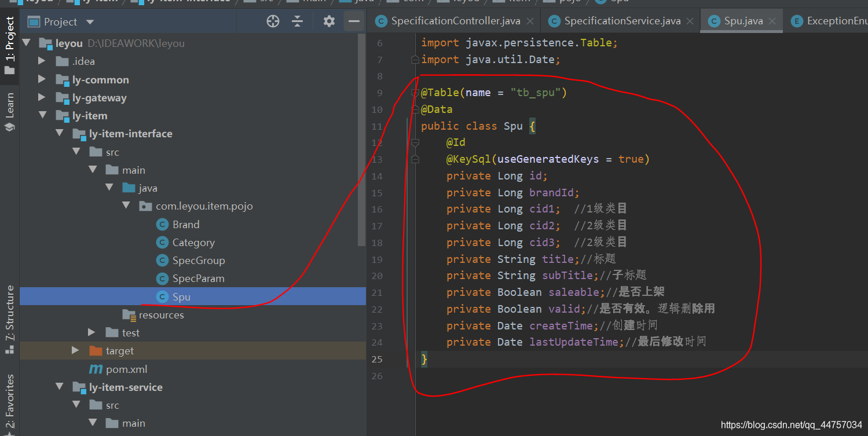Click the subTitle field name
This screenshot has width=868, height=436.
click(567, 276)
